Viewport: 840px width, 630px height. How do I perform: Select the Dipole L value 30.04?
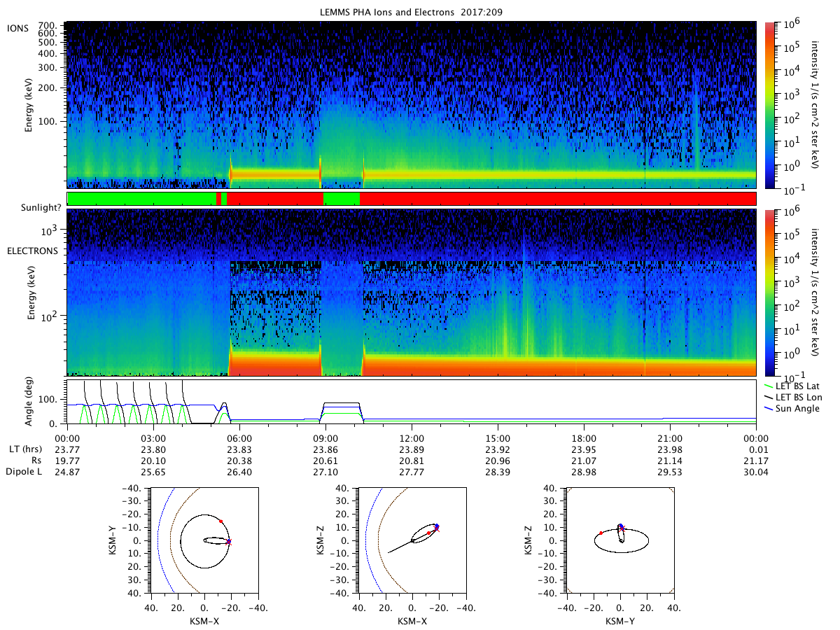click(x=756, y=472)
